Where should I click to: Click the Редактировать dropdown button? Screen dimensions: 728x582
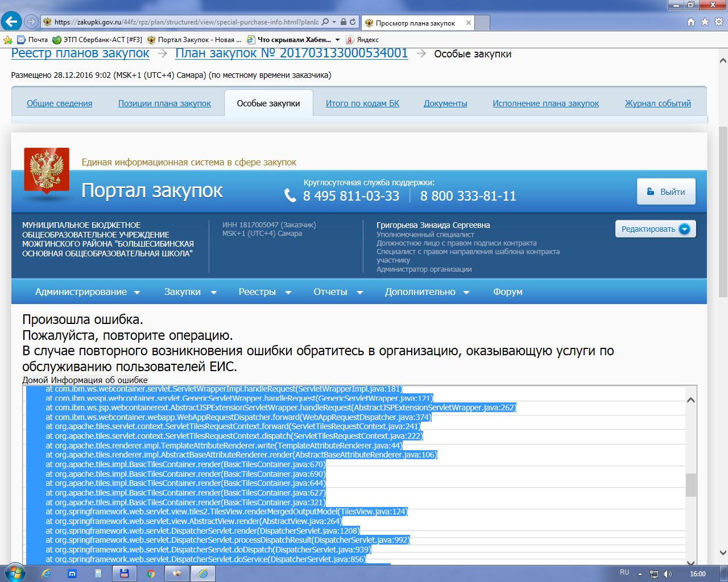655,229
